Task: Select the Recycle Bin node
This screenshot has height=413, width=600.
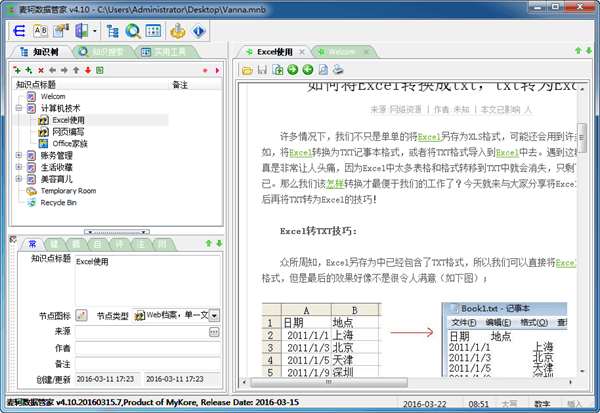Action: click(x=59, y=203)
